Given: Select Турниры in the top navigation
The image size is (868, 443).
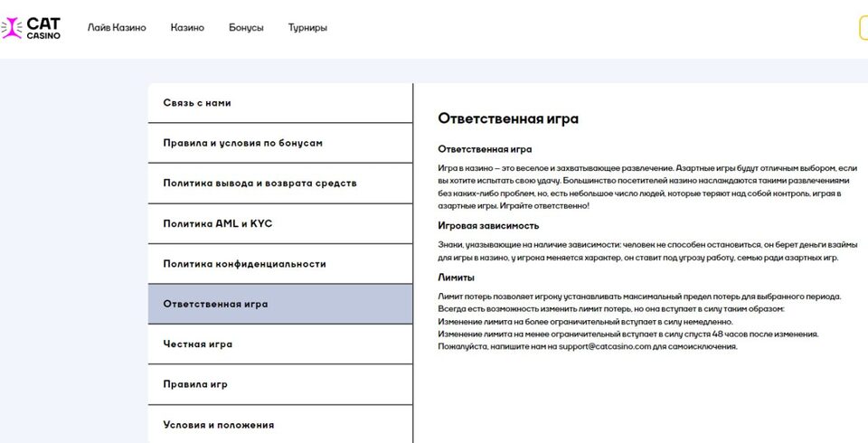Looking at the screenshot, I should point(307,28).
